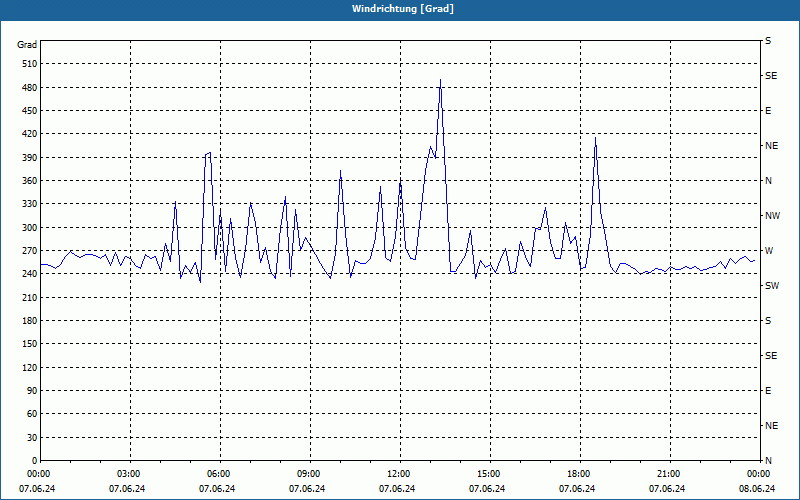Click the 03:00 time label
800x500 pixels.
pyautogui.click(x=128, y=474)
